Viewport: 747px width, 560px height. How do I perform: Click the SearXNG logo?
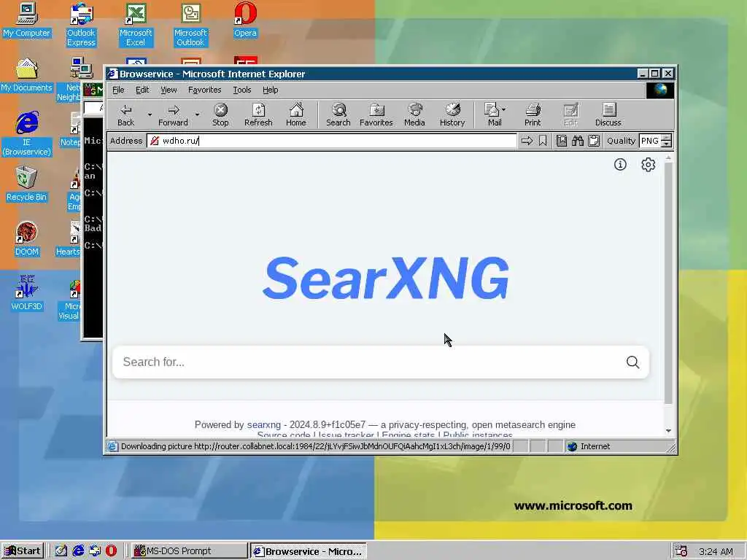coord(385,278)
